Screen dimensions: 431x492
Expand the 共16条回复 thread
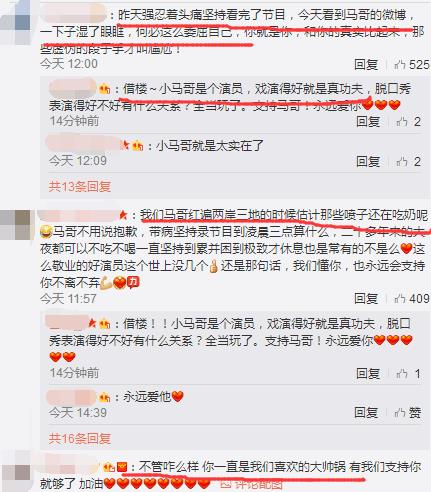click(80, 438)
